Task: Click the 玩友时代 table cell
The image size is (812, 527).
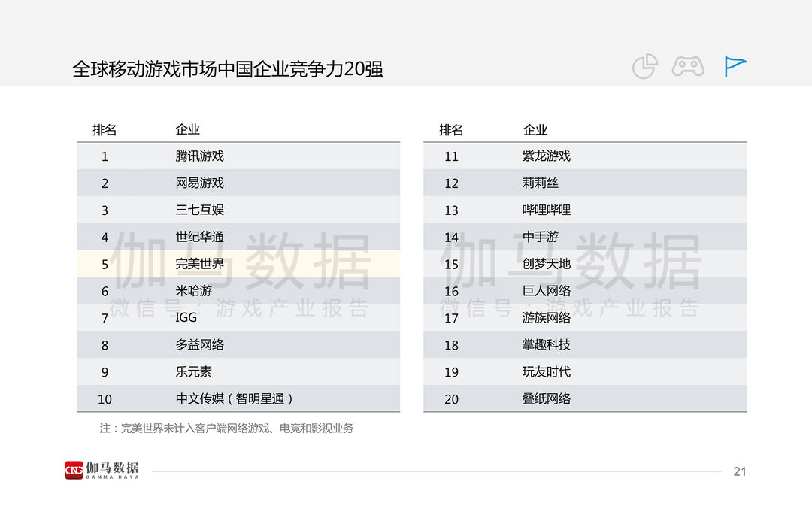Action: (x=547, y=371)
